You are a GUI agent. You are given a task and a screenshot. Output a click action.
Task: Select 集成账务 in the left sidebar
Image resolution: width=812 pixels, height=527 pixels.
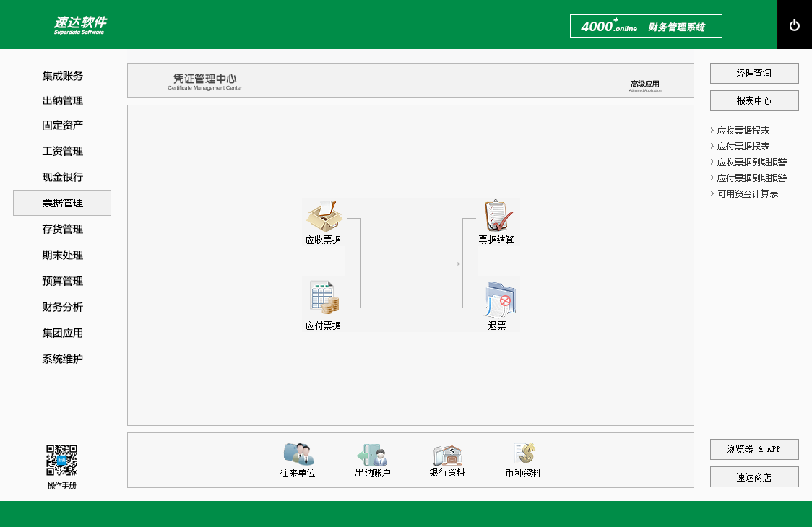click(x=62, y=76)
